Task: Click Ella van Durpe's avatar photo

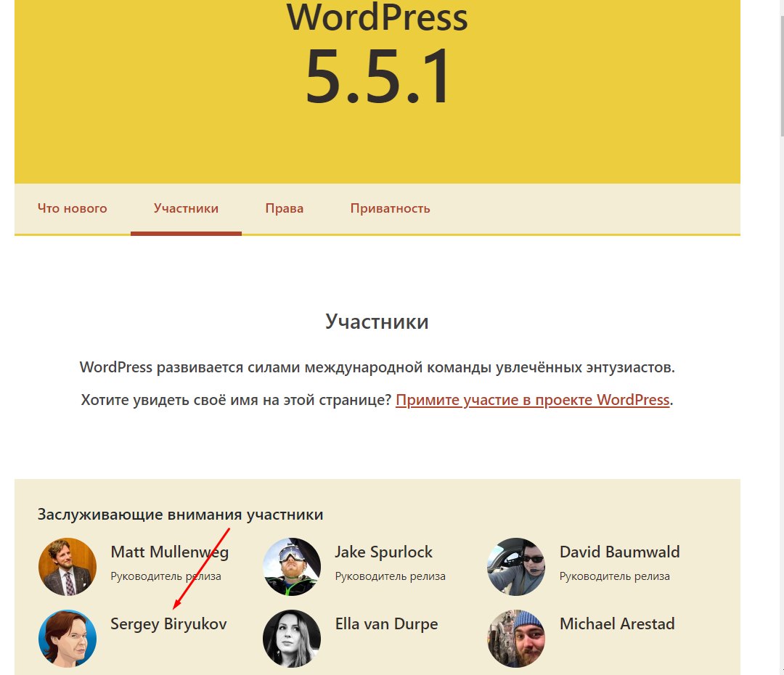Action: [292, 639]
